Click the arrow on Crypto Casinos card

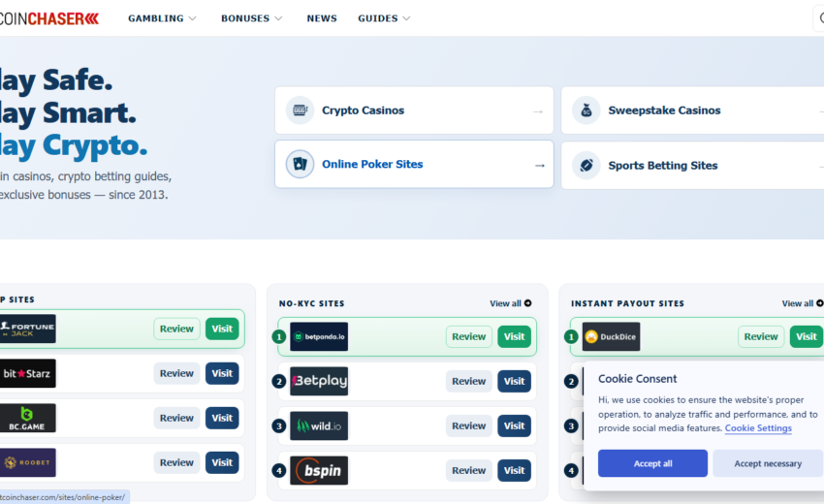[x=538, y=111]
